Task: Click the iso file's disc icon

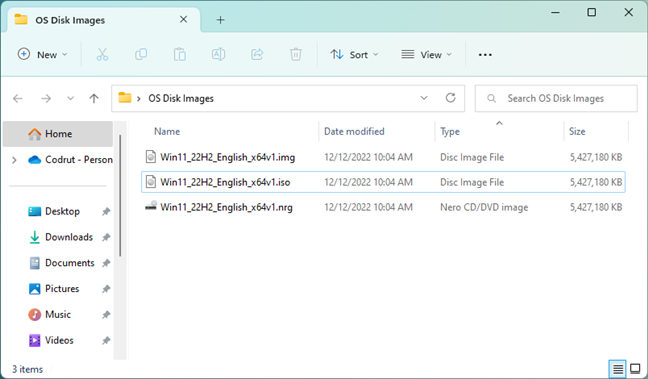Action: (x=151, y=182)
